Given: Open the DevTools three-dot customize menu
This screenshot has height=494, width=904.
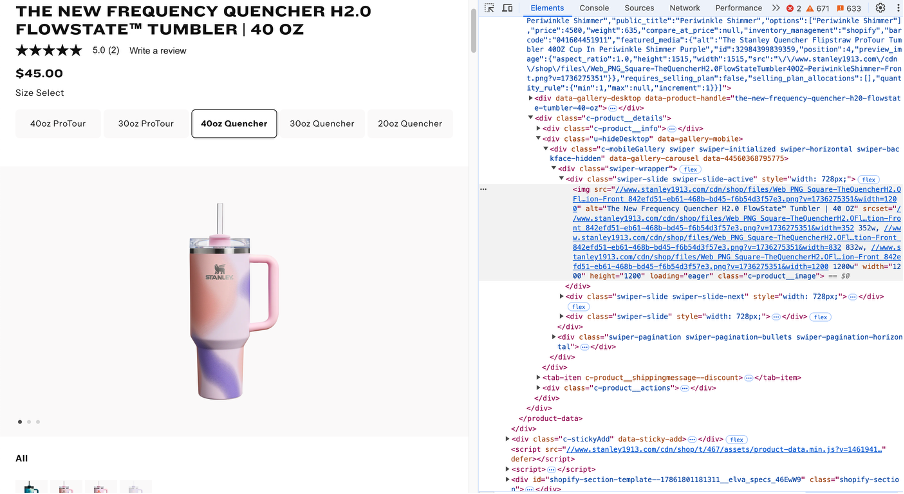Looking at the screenshot, I should tap(898, 8).
